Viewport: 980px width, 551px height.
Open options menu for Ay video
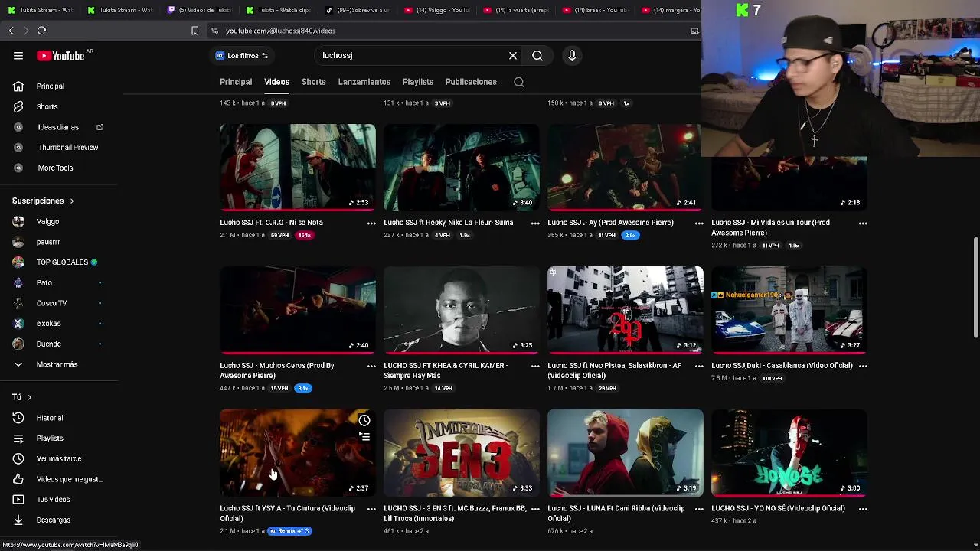pyautogui.click(x=699, y=223)
